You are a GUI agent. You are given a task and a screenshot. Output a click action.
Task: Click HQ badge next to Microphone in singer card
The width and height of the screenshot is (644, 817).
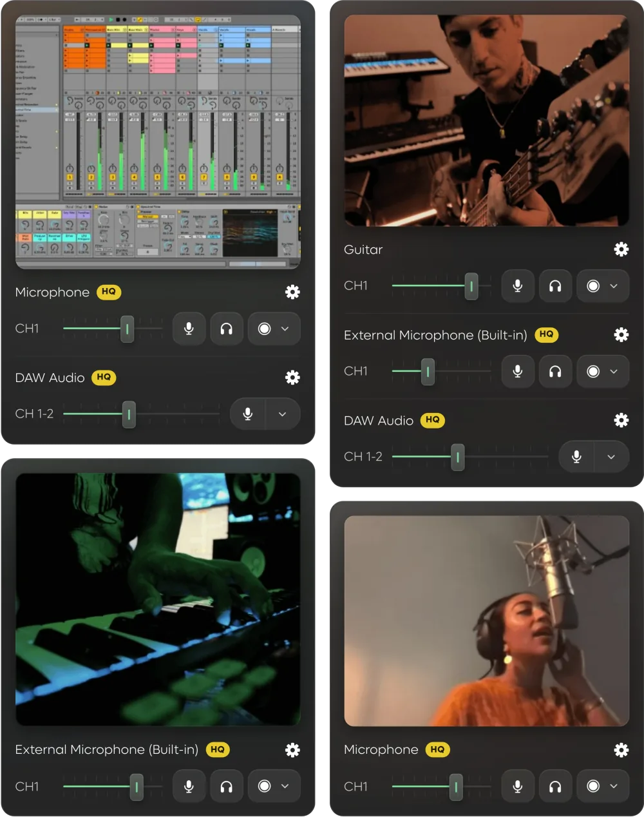point(437,749)
